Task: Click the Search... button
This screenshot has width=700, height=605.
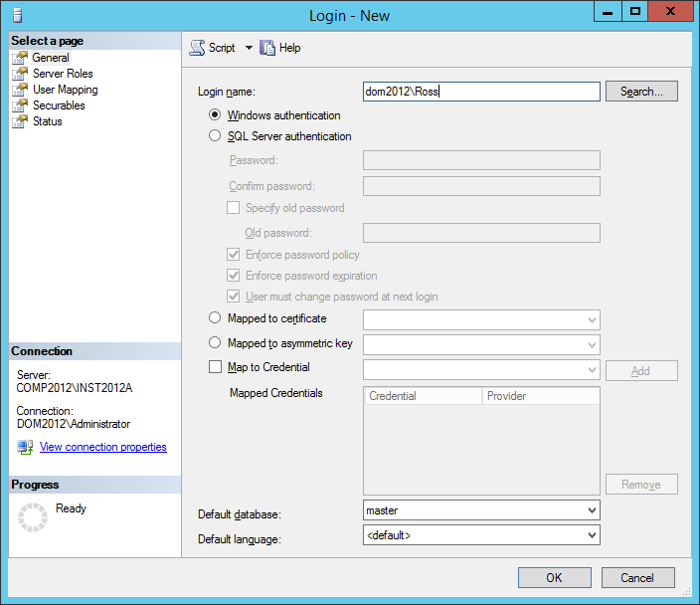Action: click(641, 92)
